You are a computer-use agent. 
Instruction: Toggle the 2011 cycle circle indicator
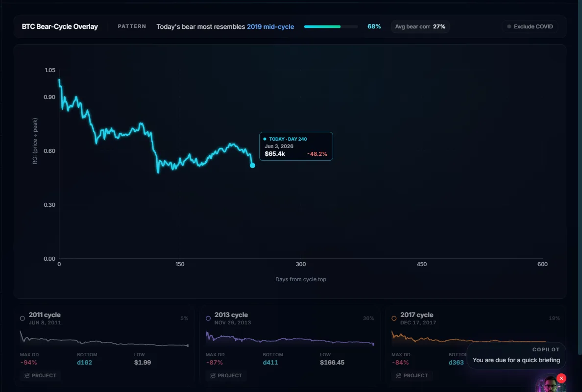(22, 318)
